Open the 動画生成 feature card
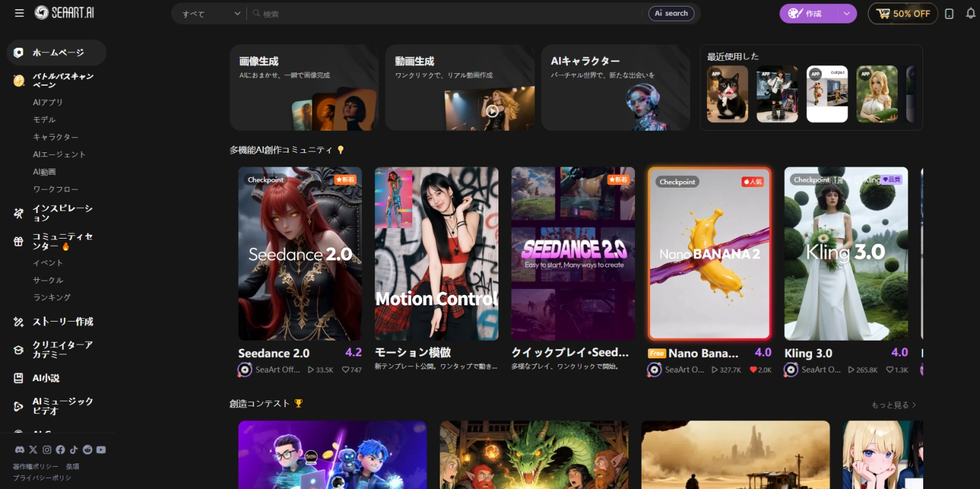Screen dimensions: 980x489 click(460, 88)
